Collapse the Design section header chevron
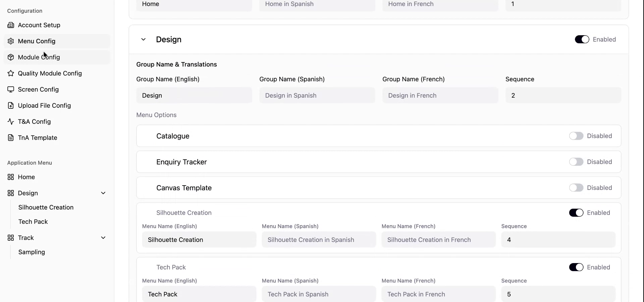Viewport: 644px width, 302px height. coord(144,39)
